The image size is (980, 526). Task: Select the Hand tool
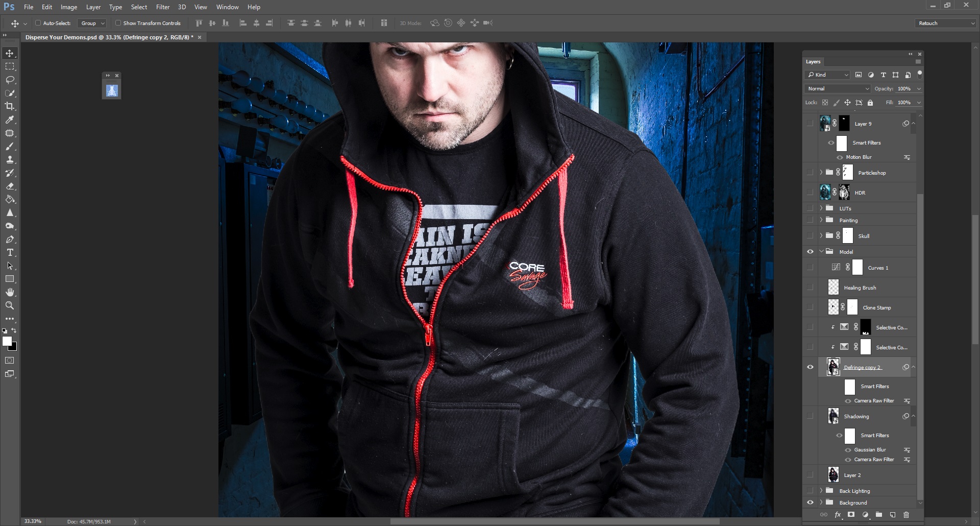pos(10,292)
